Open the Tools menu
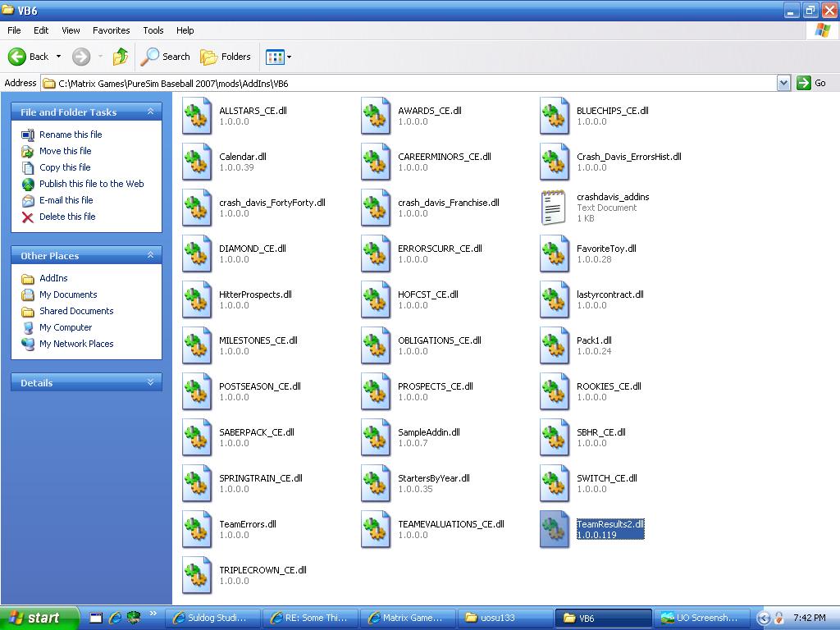Viewport: 840px width, 630px height. (153, 30)
